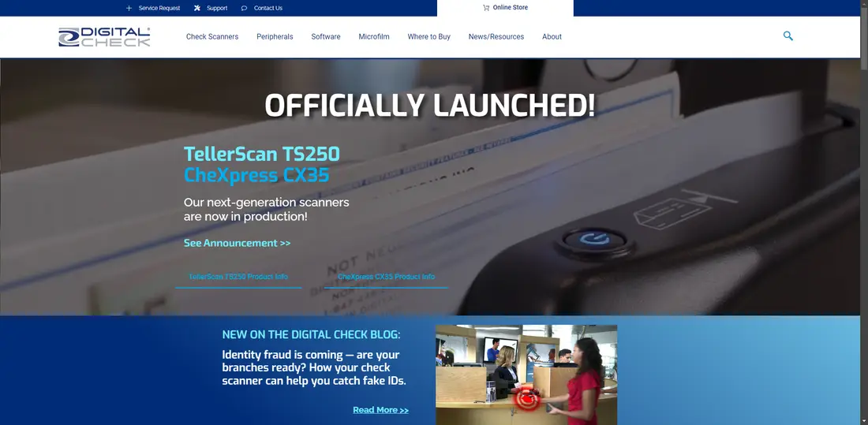
Task: Click the Digital Check logo
Action: [x=104, y=37]
